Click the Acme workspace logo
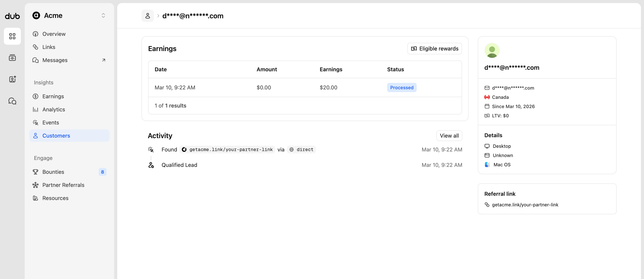The width and height of the screenshot is (644, 279). tap(36, 15)
